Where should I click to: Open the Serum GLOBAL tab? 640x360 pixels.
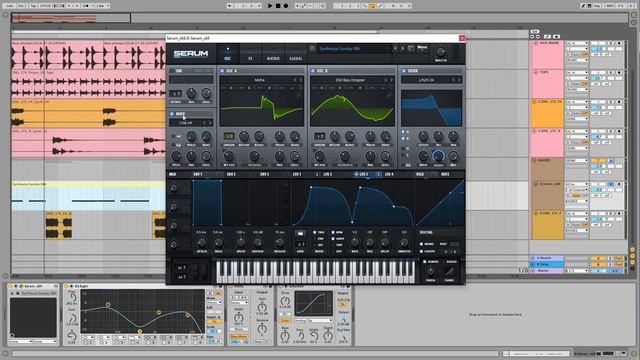[x=296, y=54]
